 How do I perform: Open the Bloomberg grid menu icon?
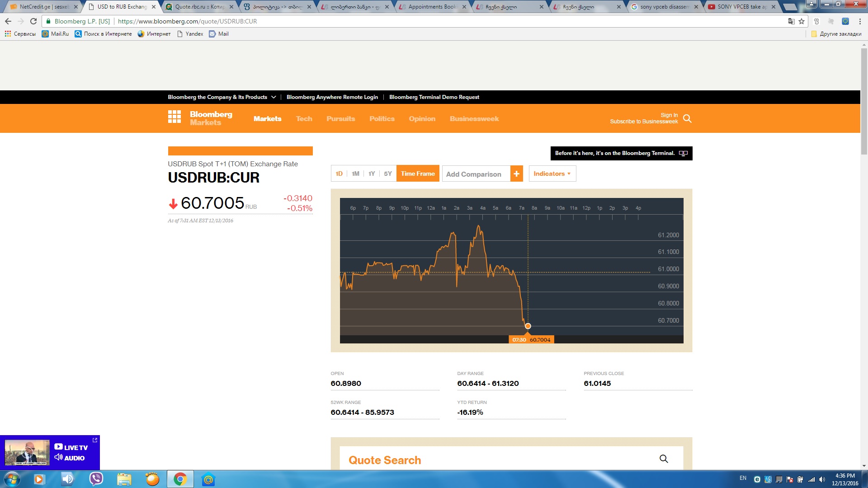(x=174, y=117)
